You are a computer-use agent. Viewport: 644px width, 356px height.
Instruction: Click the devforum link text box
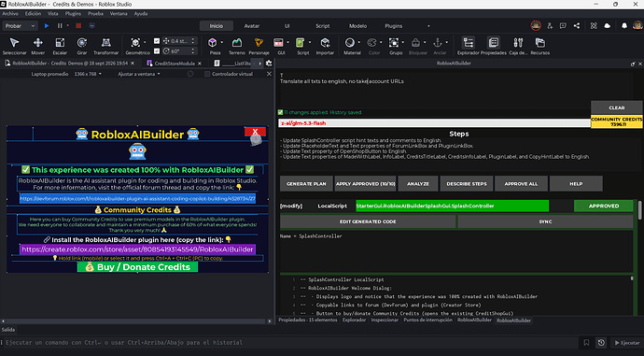[137, 198]
